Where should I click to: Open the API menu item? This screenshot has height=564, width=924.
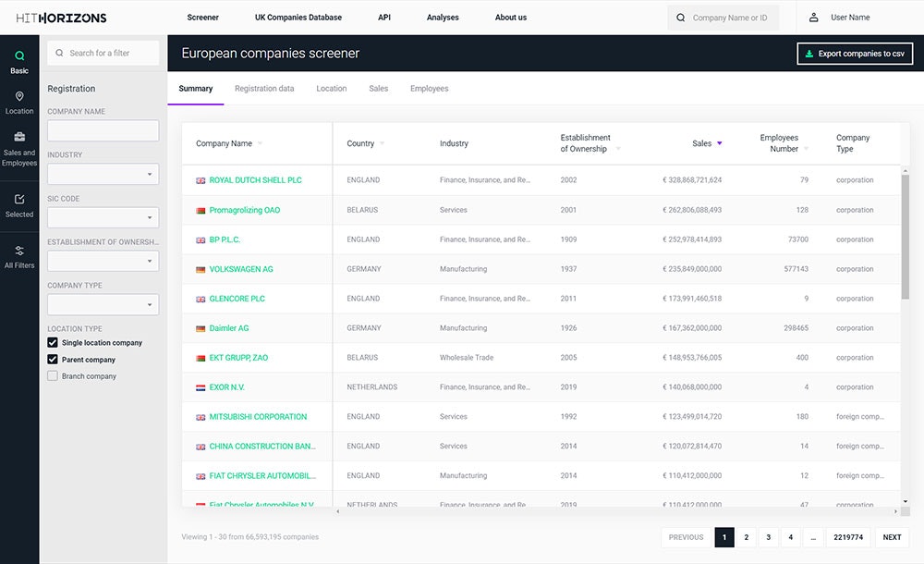(384, 18)
